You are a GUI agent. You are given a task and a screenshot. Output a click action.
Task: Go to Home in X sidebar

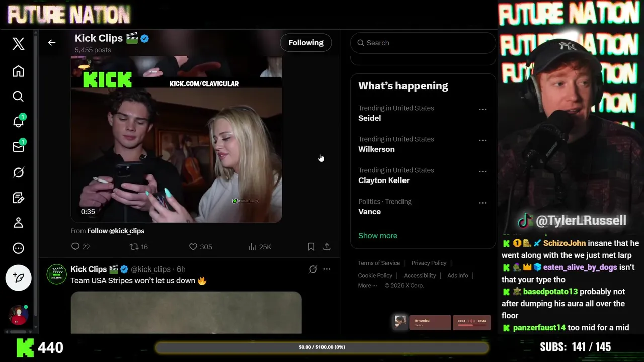pyautogui.click(x=18, y=71)
